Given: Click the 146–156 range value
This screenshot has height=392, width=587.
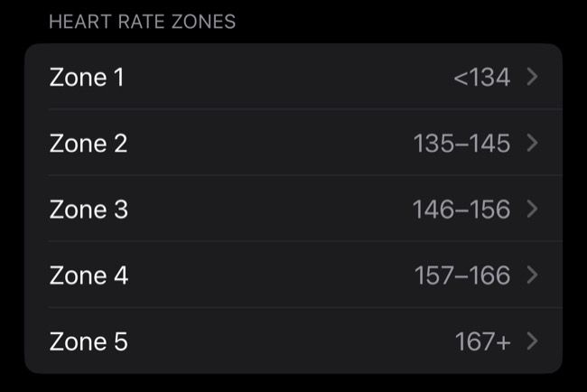Looking at the screenshot, I should click(461, 210).
